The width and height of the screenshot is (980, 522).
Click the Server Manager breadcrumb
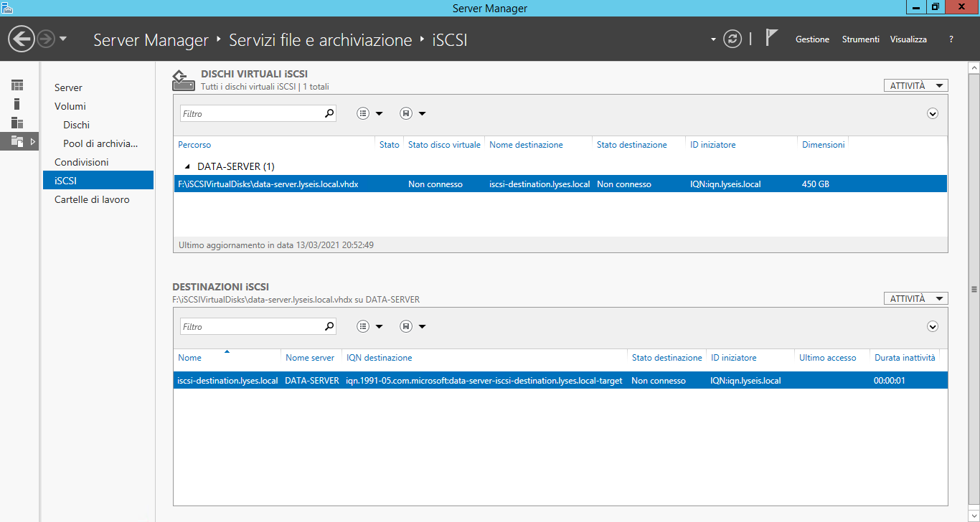click(151, 40)
